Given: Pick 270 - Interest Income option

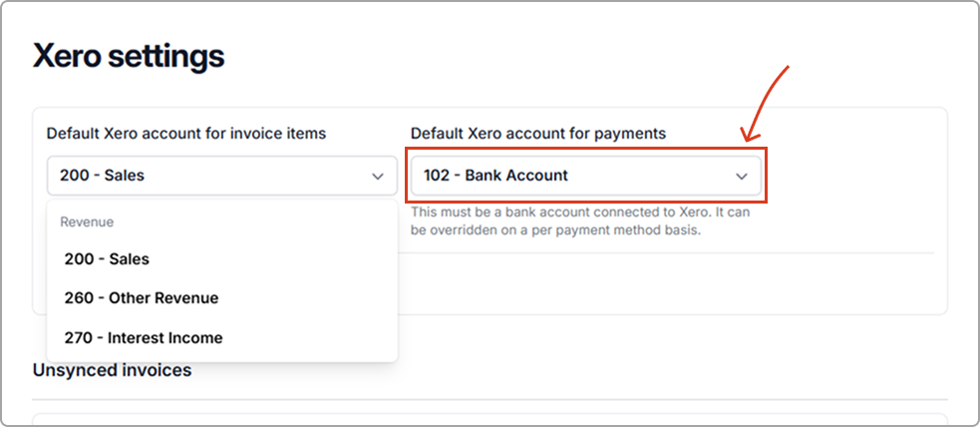Looking at the screenshot, I should click(143, 337).
